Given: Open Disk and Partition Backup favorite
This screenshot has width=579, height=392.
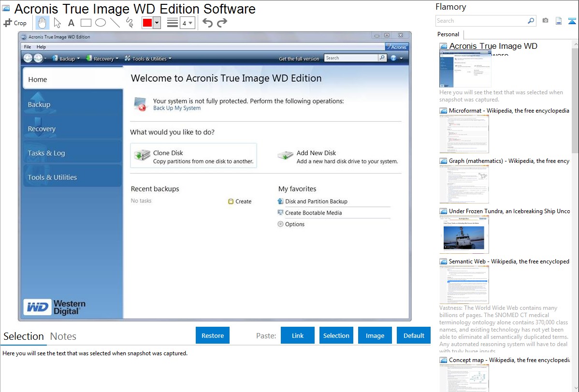Looking at the screenshot, I should tap(312, 202).
